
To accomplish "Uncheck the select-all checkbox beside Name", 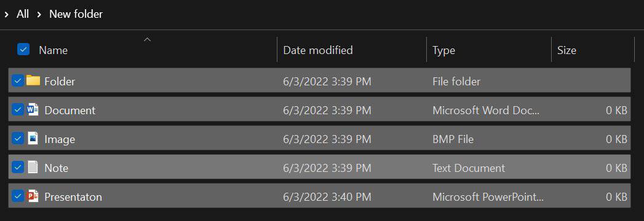I will (23, 50).
